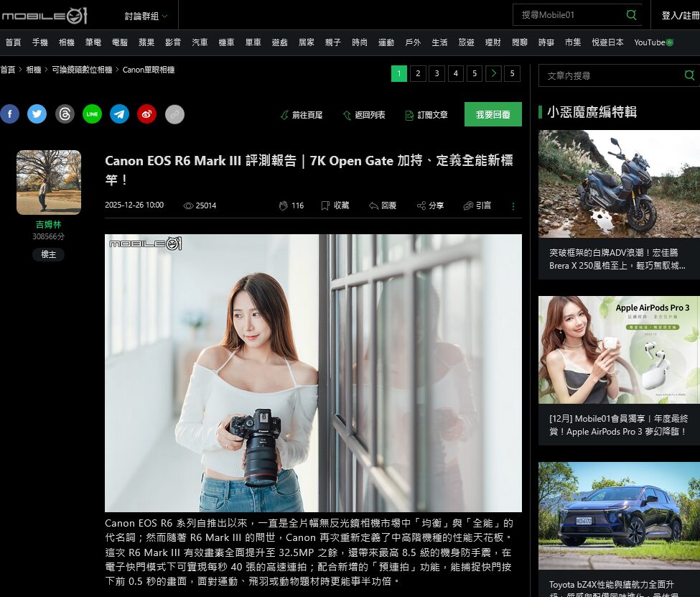This screenshot has width=700, height=597.
Task: Open the Canon單眼相機 breadcrumb link
Action: [149, 70]
